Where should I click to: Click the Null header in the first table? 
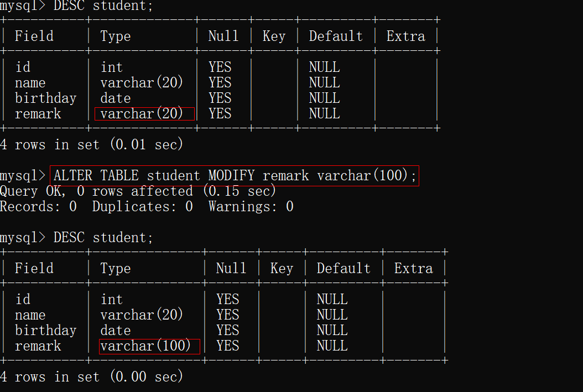[x=223, y=36]
